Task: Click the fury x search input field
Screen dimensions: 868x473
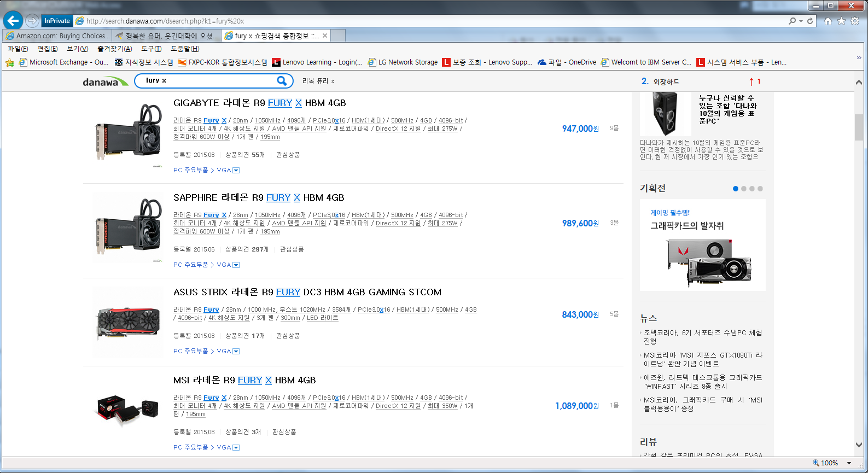Action: coord(208,81)
